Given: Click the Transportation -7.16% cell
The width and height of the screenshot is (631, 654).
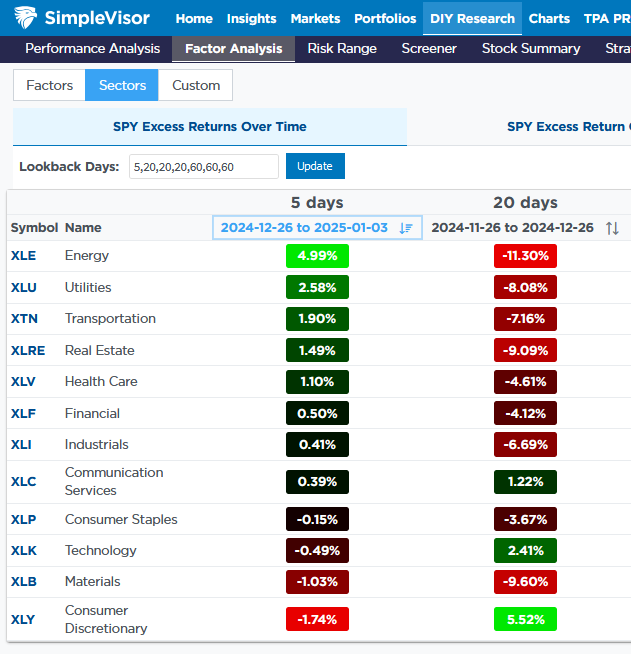Looking at the screenshot, I should (x=525, y=319).
